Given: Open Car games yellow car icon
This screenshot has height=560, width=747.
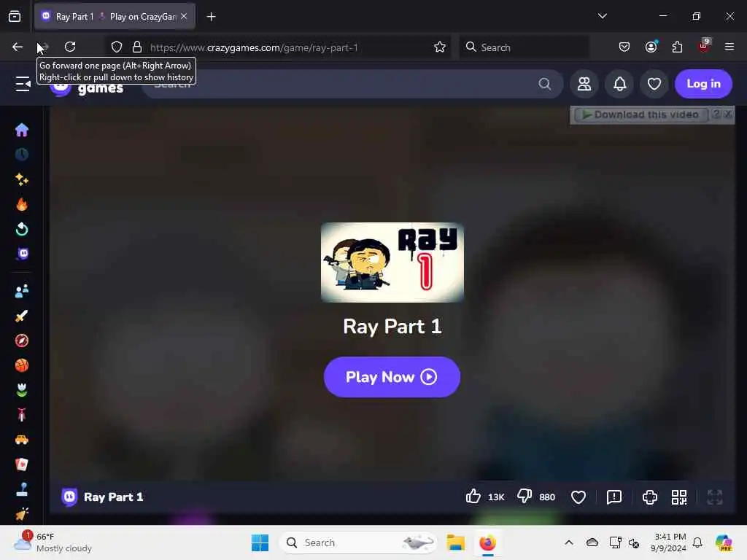Looking at the screenshot, I should tap(21, 440).
